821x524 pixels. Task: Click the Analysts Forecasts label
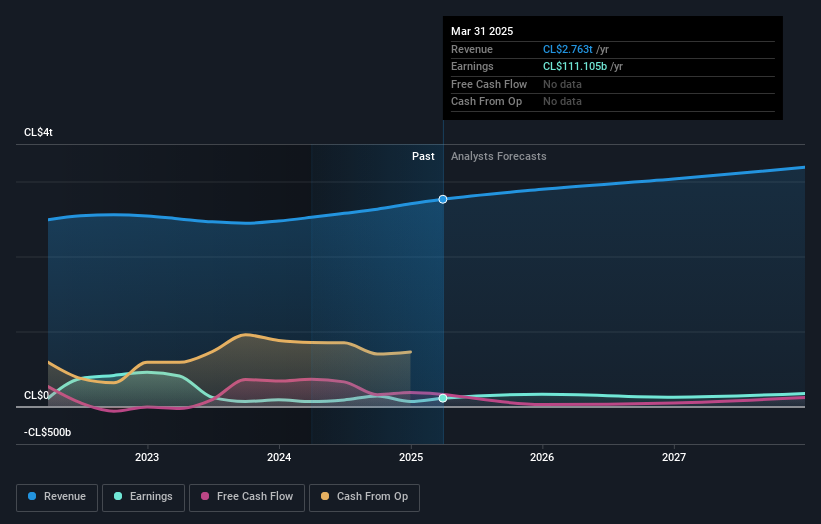pos(498,157)
